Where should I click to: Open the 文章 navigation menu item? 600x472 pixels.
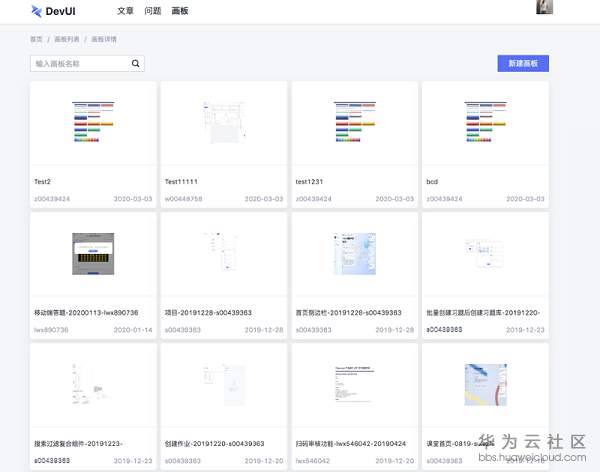(x=126, y=11)
